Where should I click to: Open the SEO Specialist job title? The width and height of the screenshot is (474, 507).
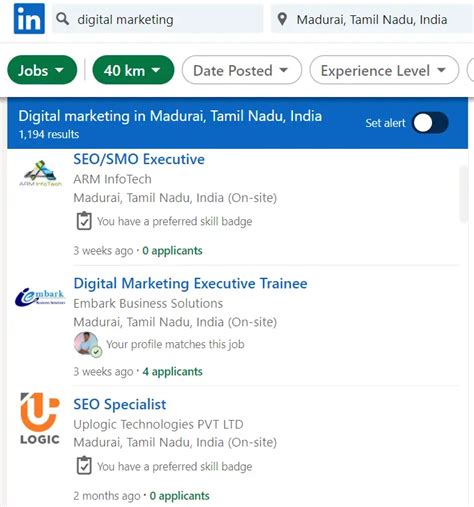(120, 404)
